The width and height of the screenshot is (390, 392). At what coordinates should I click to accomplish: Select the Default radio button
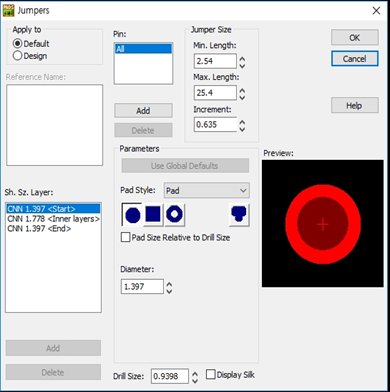click(17, 44)
